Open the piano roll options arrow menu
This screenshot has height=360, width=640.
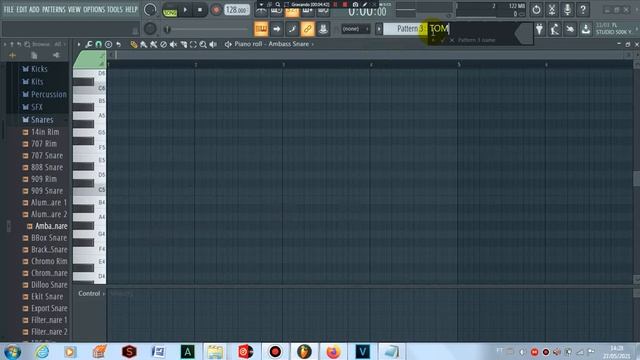tap(79, 44)
